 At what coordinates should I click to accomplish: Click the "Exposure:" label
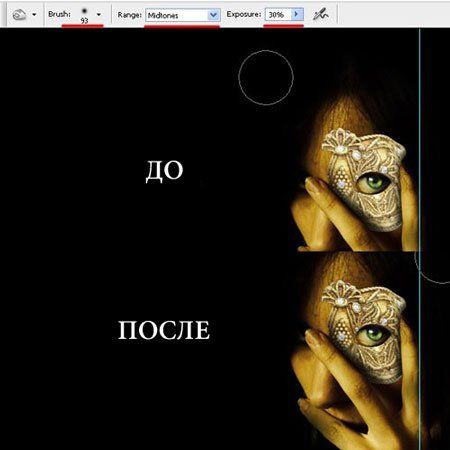click(x=244, y=14)
